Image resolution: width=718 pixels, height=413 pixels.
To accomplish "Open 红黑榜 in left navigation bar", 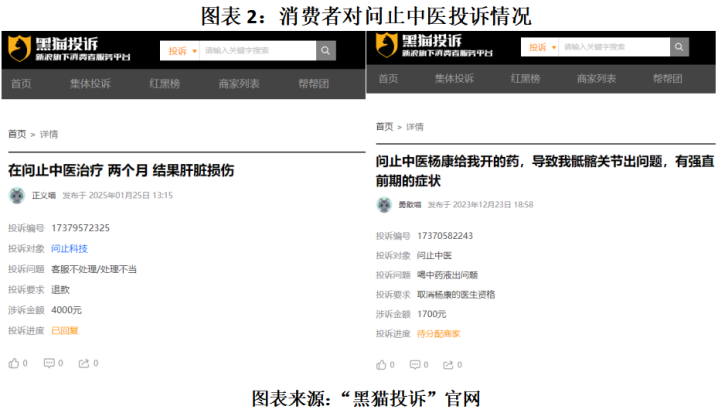I will coord(165,84).
